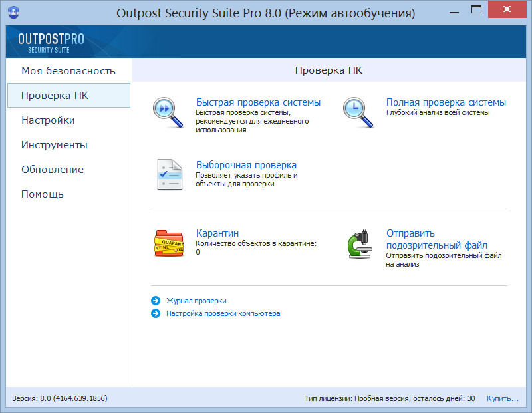The width and height of the screenshot is (532, 413).
Task: Click the Outpost shield icon in title bar
Action: click(x=13, y=13)
